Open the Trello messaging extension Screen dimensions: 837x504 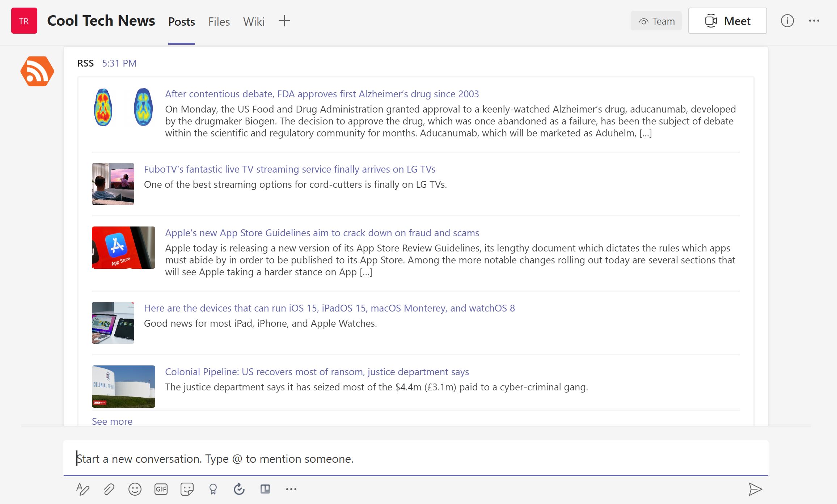266,489
